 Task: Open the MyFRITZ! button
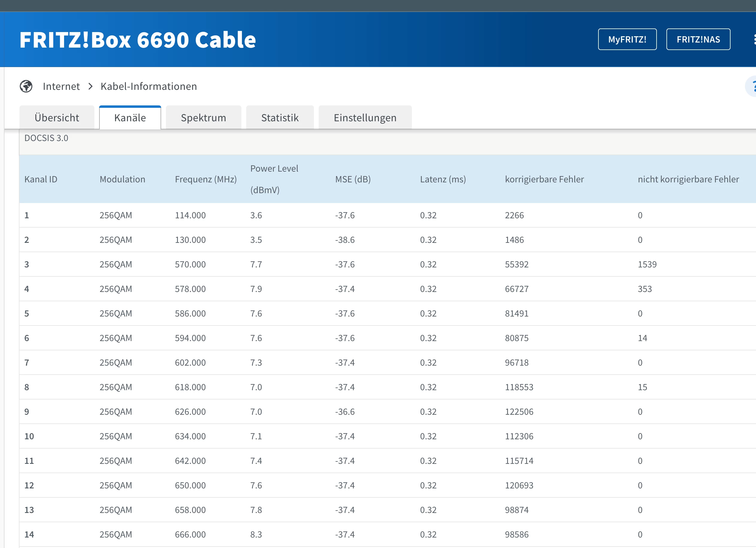pyautogui.click(x=627, y=39)
